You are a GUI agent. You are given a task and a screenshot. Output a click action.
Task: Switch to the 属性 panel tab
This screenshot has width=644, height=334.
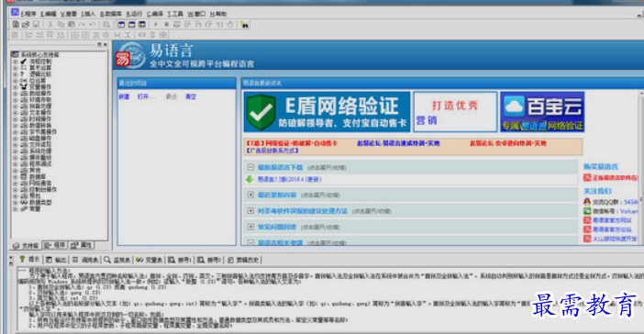(x=82, y=245)
